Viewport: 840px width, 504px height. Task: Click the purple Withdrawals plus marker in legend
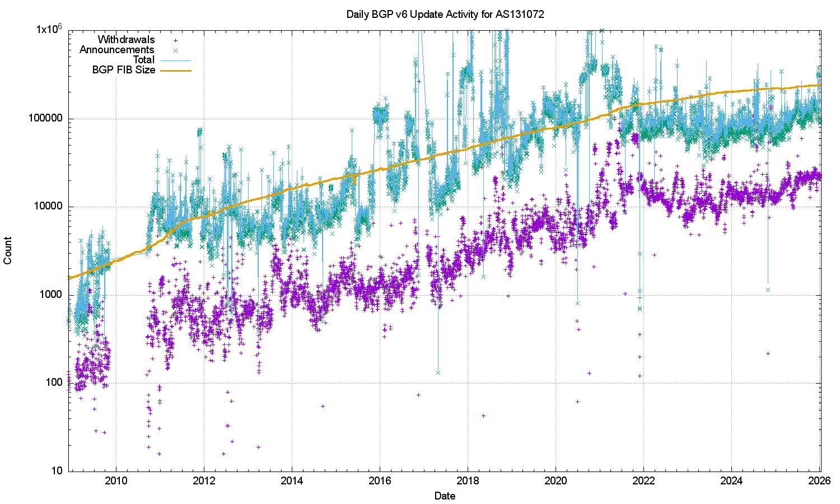[176, 40]
